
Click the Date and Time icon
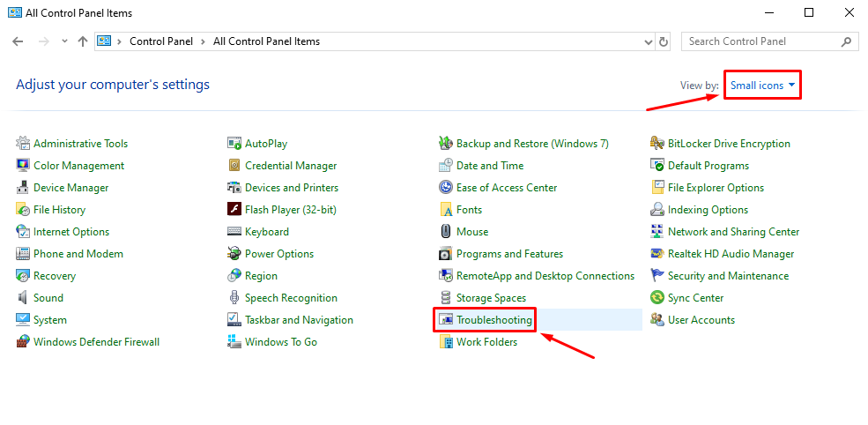click(446, 166)
